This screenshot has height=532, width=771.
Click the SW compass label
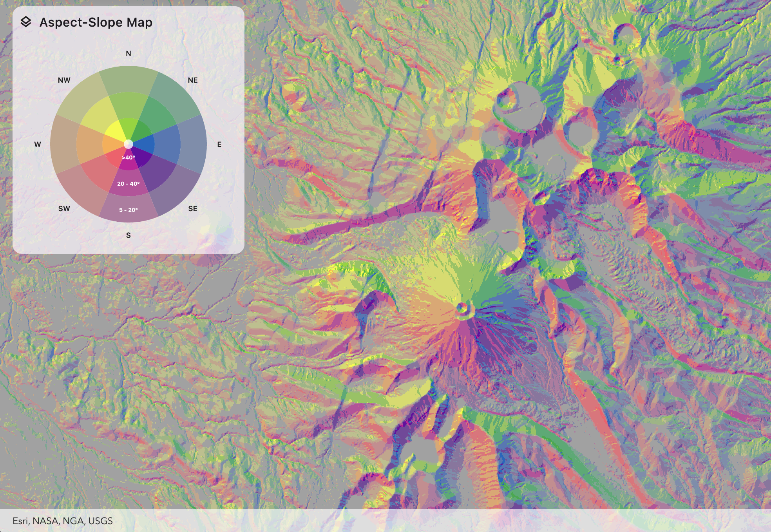[x=64, y=208]
